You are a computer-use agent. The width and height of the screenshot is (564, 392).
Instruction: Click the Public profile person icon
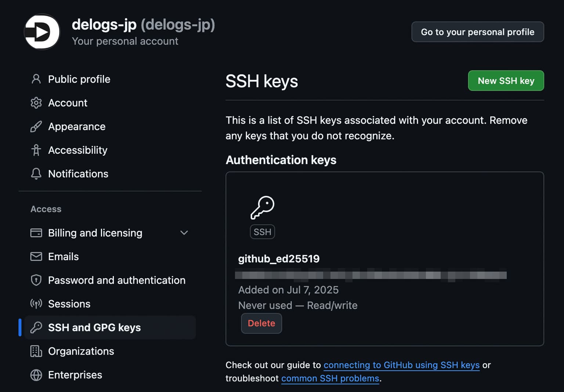point(36,79)
